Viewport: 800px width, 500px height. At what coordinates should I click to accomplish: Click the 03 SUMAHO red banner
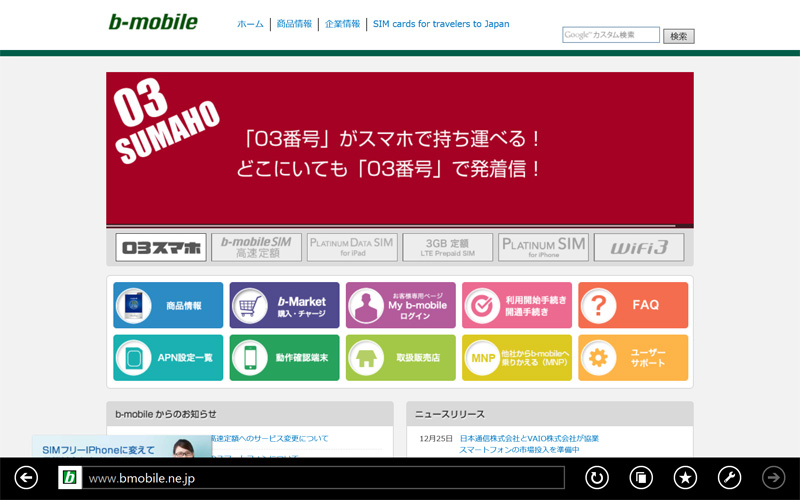pyautogui.click(x=399, y=148)
